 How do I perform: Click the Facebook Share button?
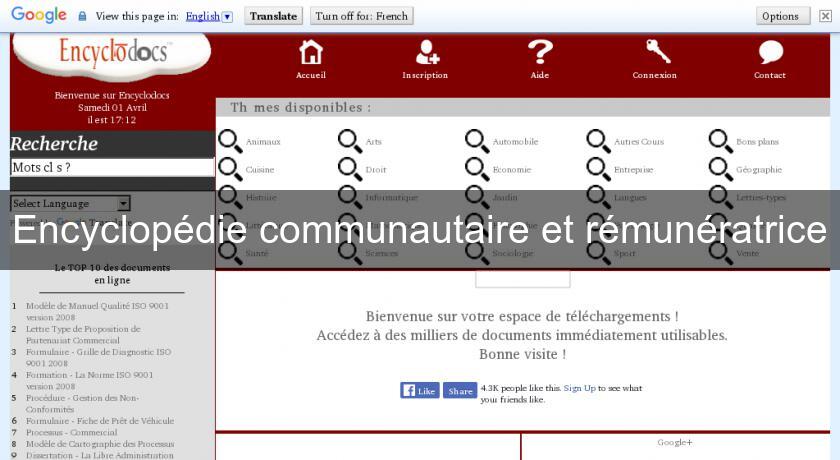pyautogui.click(x=460, y=391)
